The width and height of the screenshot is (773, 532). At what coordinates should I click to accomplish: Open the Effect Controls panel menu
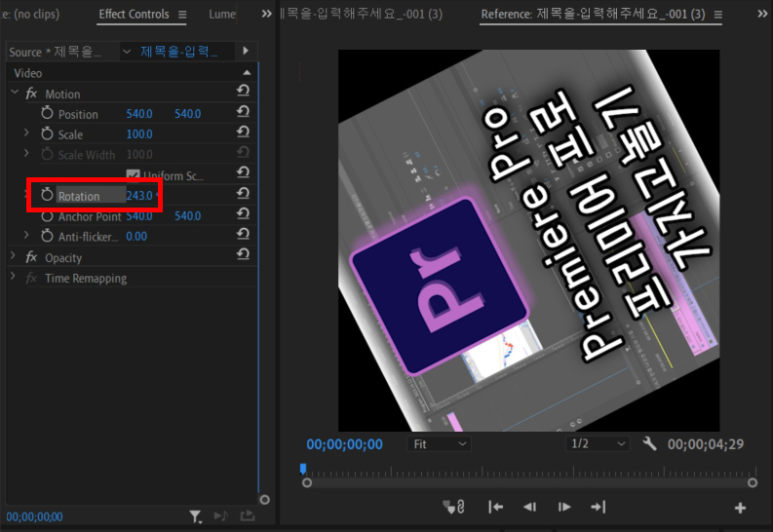tap(182, 15)
